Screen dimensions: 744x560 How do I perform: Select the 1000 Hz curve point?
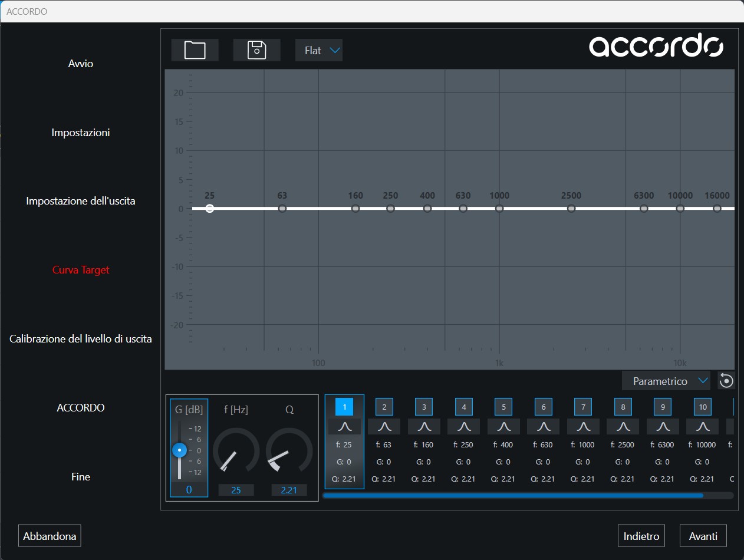[499, 208]
